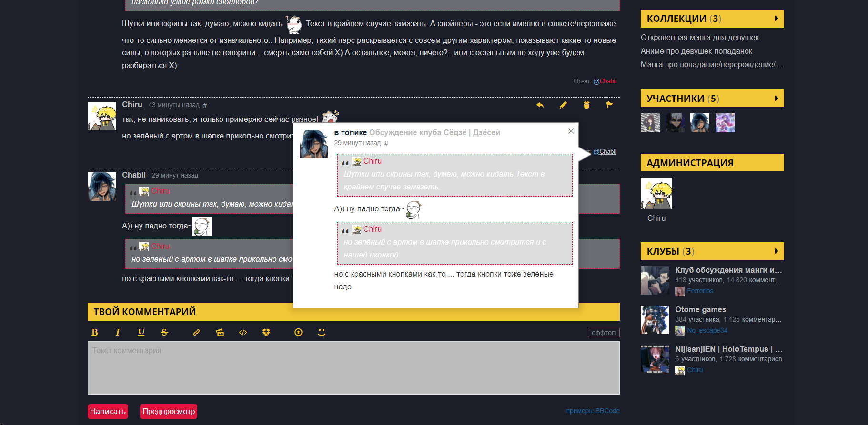Insert code tag in comment editor
868x425 pixels.
coord(243,333)
